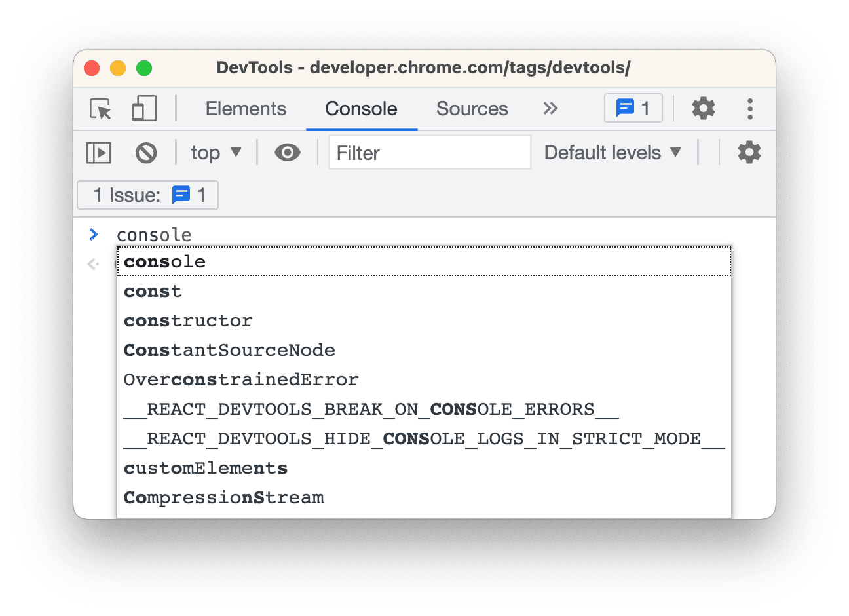Click the 1 Issue: 1 button

click(x=147, y=195)
